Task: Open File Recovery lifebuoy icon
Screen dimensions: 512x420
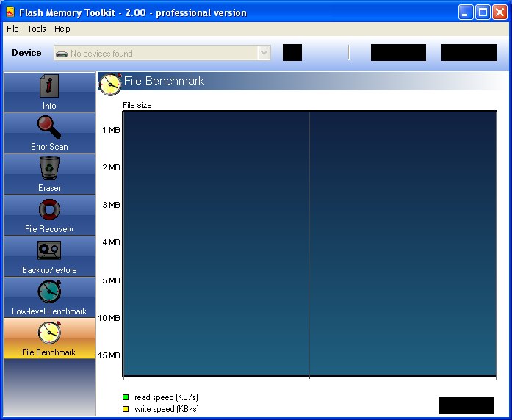Action: tap(49, 209)
